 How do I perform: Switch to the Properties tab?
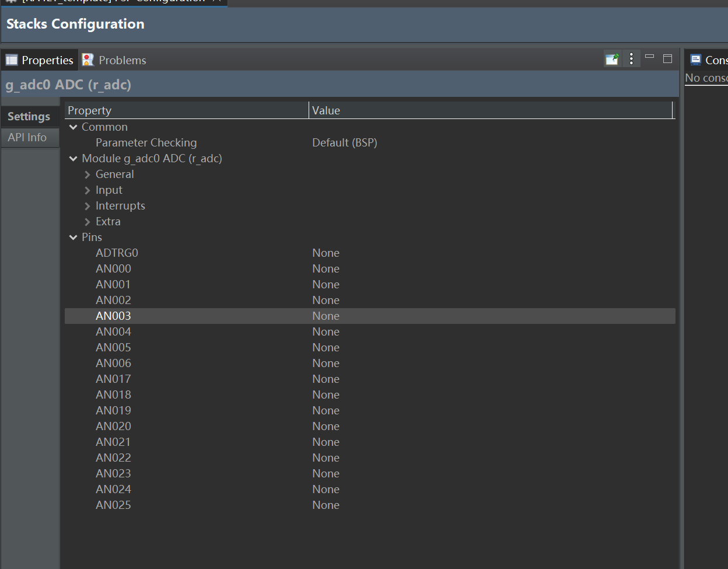coord(40,60)
